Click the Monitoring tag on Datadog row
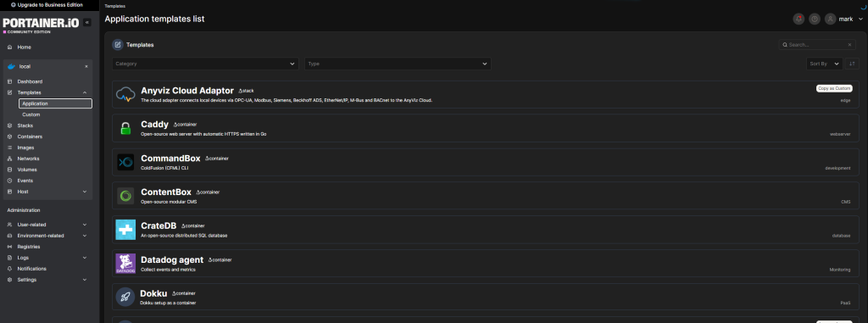 tap(840, 270)
